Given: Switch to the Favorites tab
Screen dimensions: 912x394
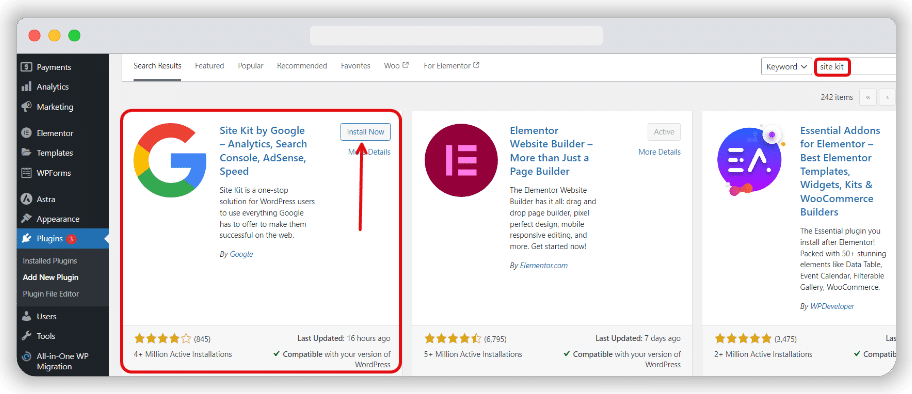Looking at the screenshot, I should pyautogui.click(x=355, y=66).
